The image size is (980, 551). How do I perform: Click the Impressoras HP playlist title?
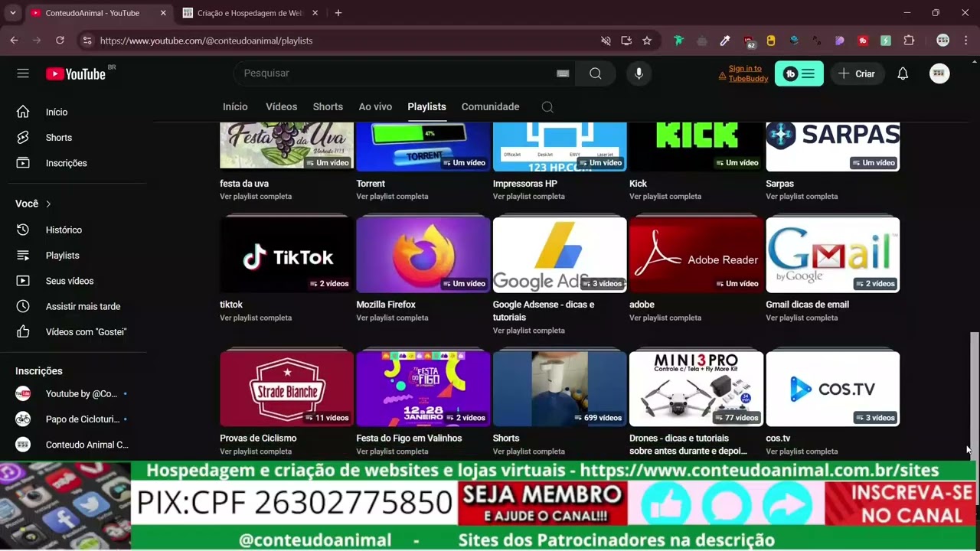(x=525, y=184)
